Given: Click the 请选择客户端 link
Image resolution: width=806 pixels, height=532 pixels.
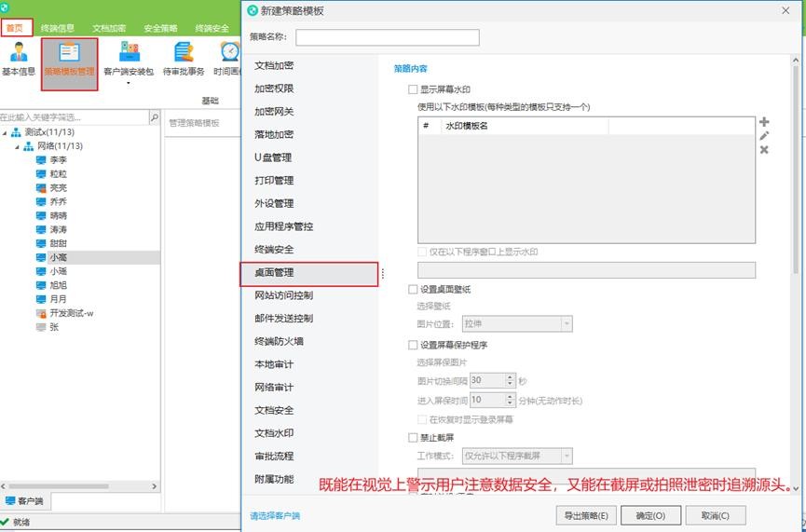Looking at the screenshot, I should pos(275,515).
